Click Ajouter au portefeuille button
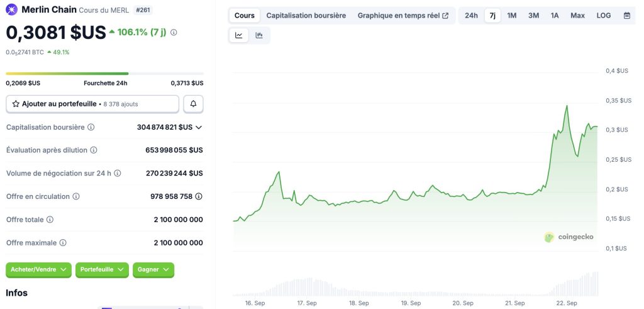Viewport: 644px width, 309px height. (92, 104)
